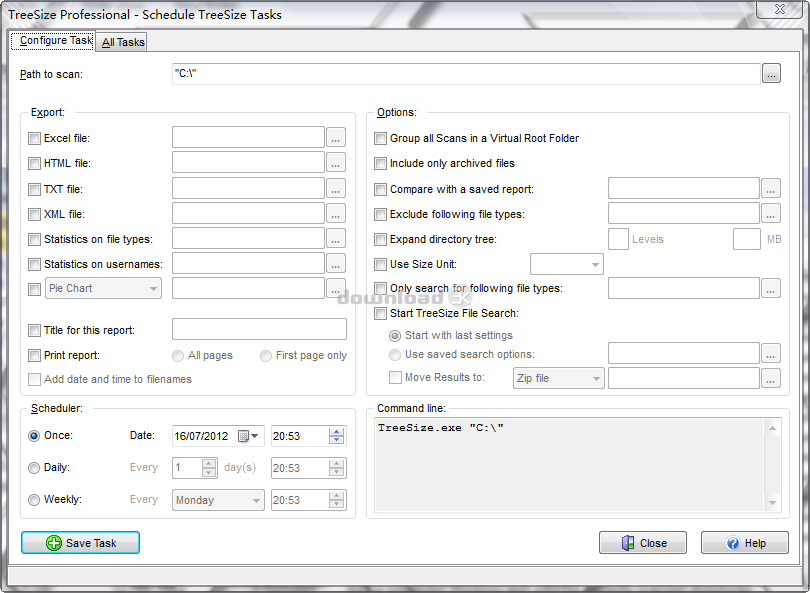Click the Save Task button

click(81, 543)
